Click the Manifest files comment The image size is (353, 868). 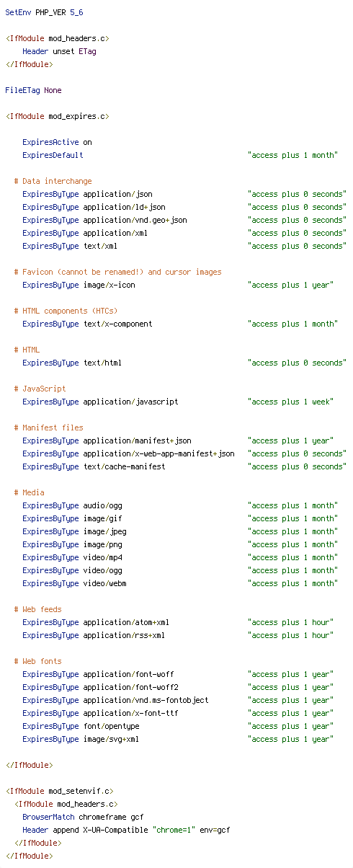coord(48,428)
